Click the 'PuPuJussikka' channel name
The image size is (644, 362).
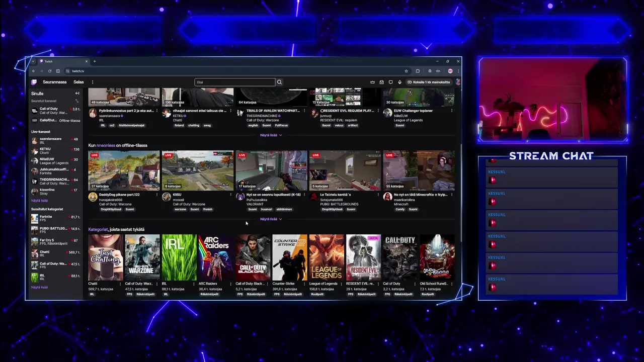257,200
